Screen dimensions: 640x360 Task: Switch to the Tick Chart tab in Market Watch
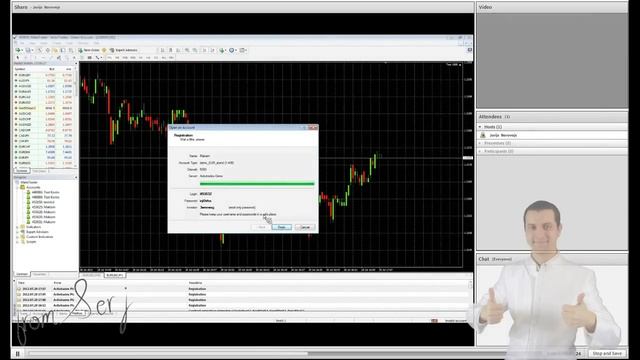point(40,171)
